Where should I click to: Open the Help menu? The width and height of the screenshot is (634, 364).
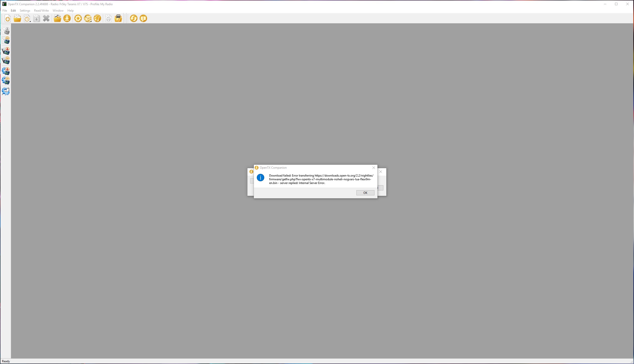click(x=70, y=11)
